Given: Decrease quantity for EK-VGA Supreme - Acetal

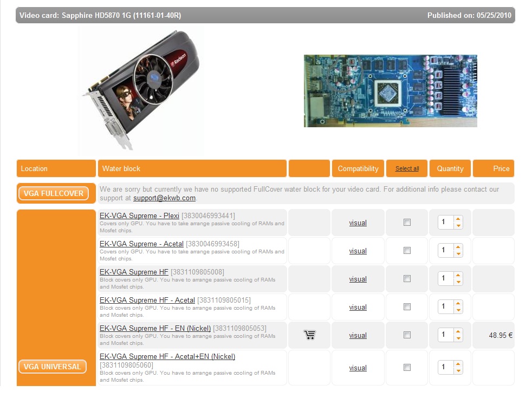Looking at the screenshot, I should point(458,254).
